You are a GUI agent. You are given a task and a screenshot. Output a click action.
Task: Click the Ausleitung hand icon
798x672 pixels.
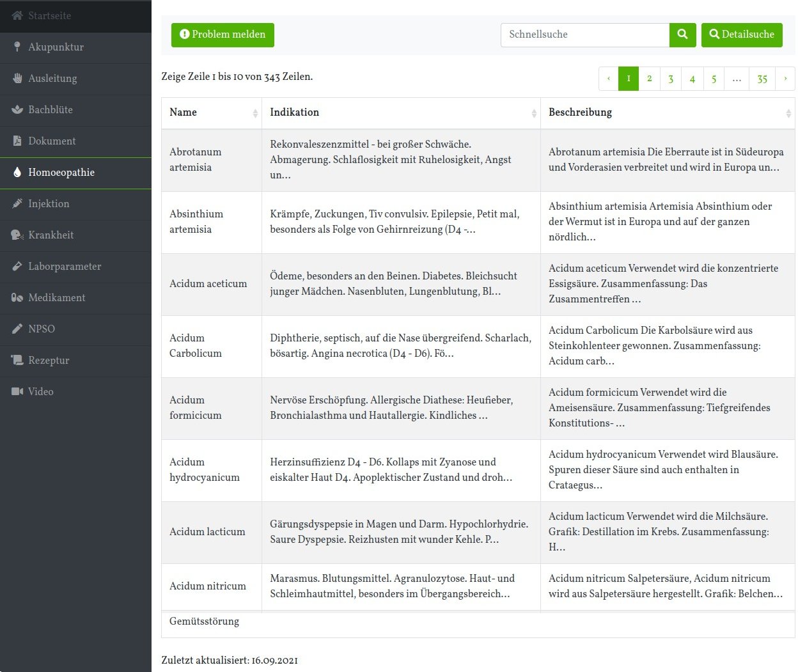coord(17,78)
